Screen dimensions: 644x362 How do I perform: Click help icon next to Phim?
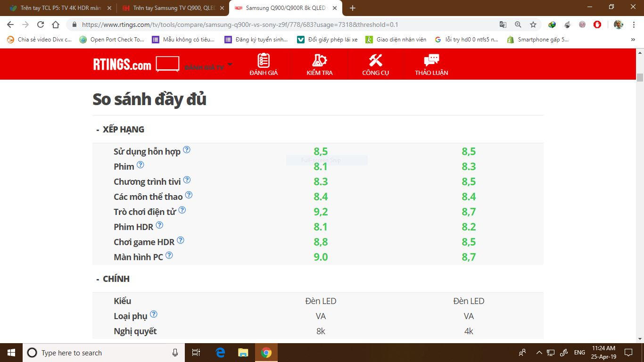point(140,165)
